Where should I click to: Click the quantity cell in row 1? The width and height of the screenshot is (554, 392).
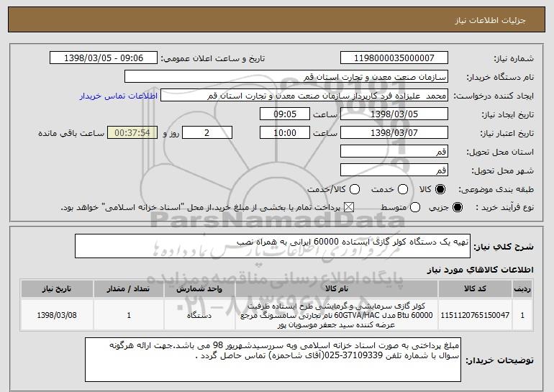point(129,315)
